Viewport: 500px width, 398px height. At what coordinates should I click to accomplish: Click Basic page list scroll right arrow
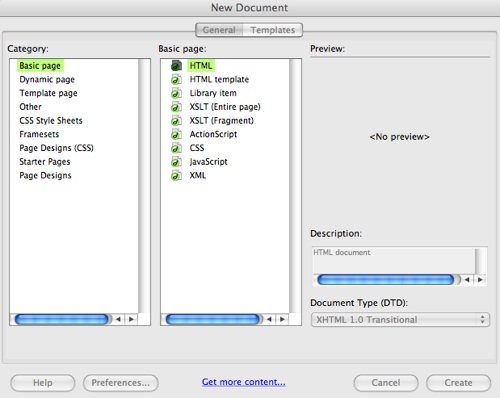282,319
